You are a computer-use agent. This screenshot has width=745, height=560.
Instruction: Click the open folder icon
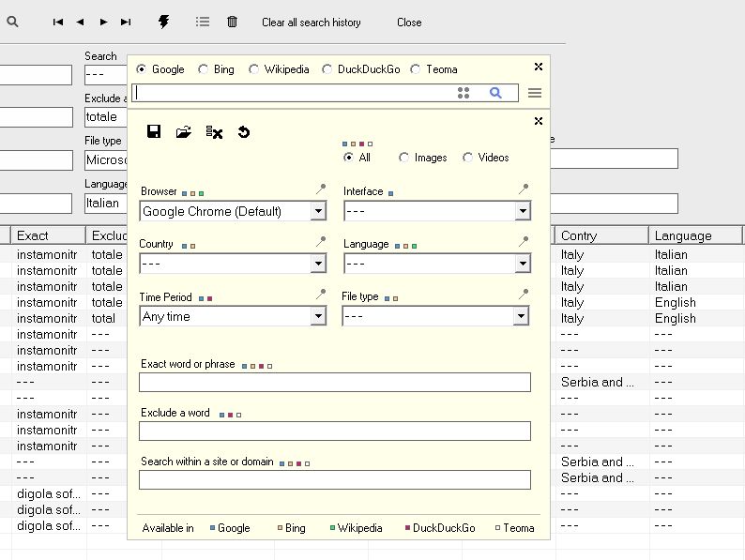tap(183, 131)
